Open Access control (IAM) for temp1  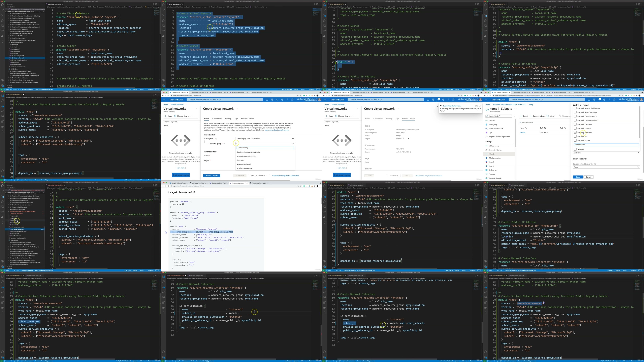[496, 129]
